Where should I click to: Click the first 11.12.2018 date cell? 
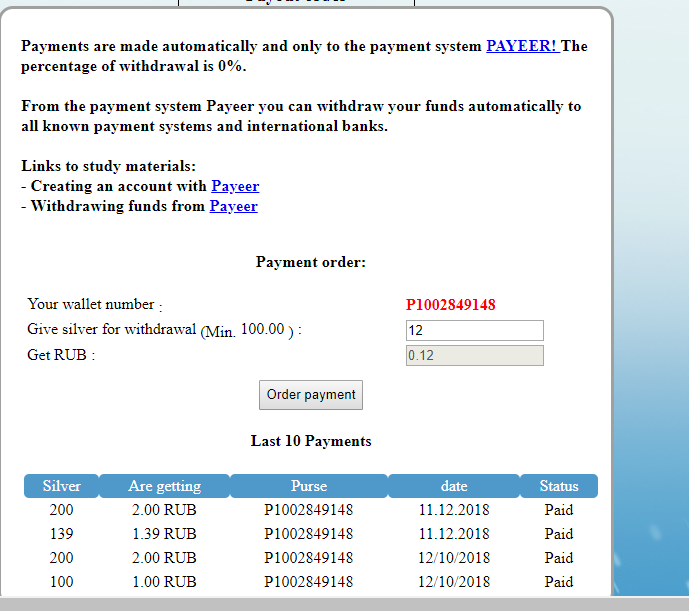(x=454, y=510)
